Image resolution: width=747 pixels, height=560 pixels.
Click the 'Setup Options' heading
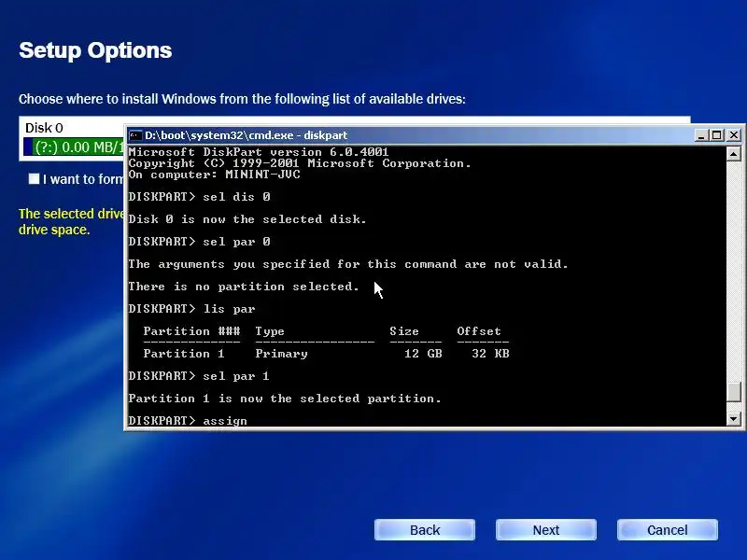(x=95, y=50)
